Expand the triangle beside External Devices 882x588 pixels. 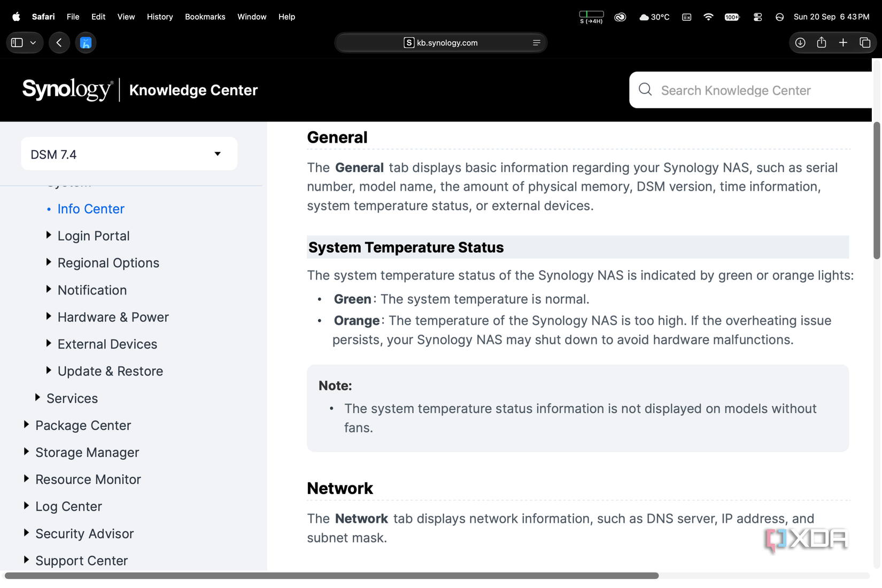coord(49,343)
